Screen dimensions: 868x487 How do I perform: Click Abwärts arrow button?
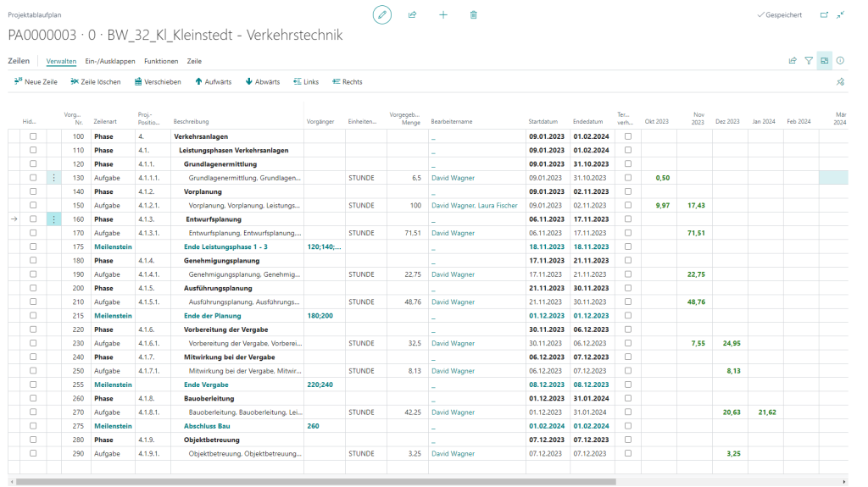(263, 82)
